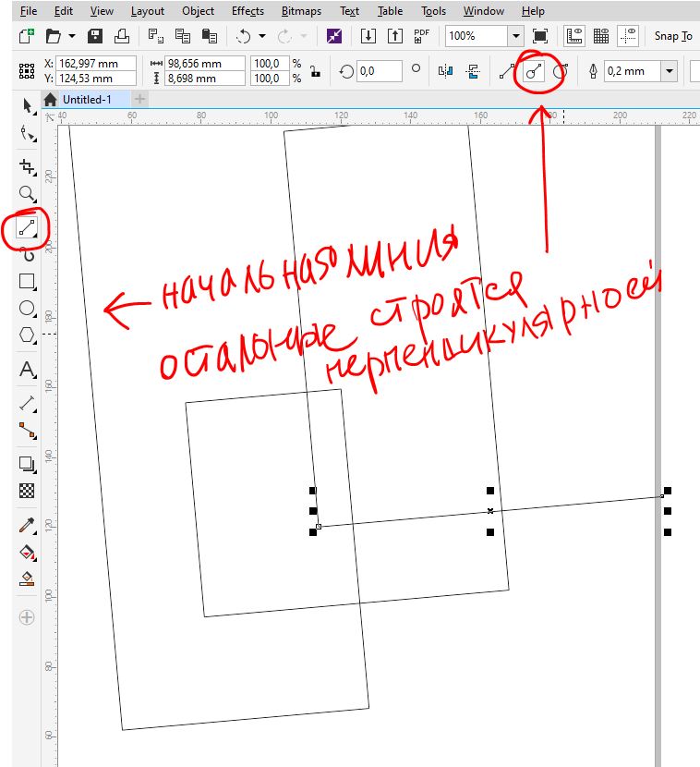Click the Open folder icon
The image size is (700, 767).
tap(53, 36)
